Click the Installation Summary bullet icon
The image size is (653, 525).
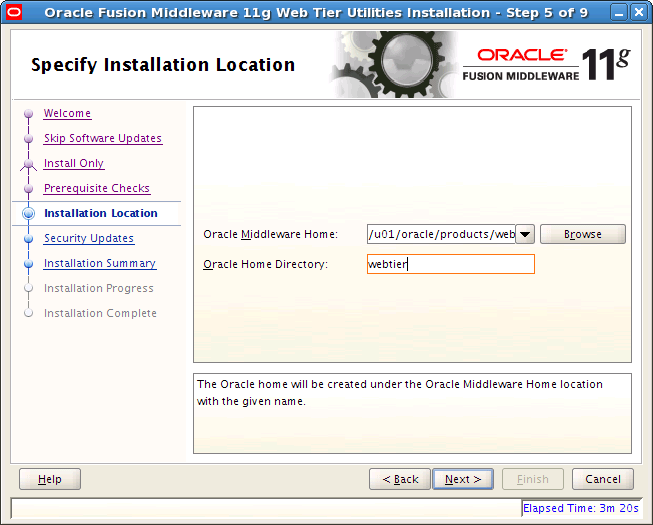(28, 264)
